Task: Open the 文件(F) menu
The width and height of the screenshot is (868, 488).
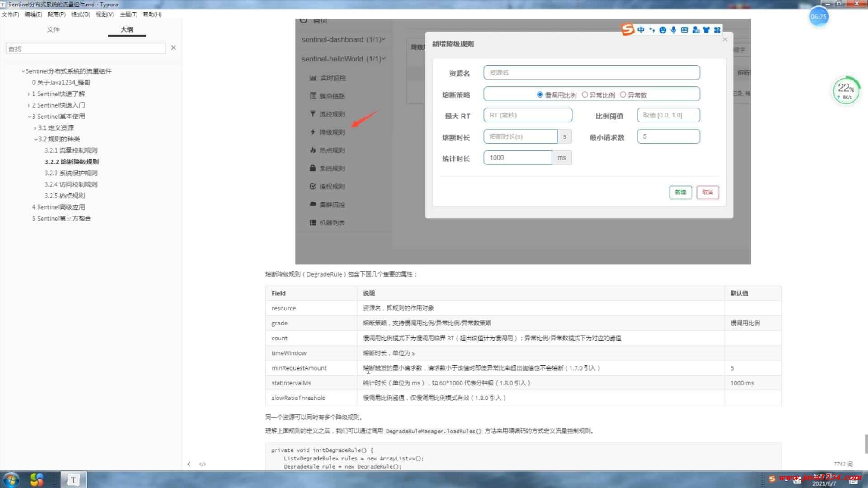Action: click(10, 14)
